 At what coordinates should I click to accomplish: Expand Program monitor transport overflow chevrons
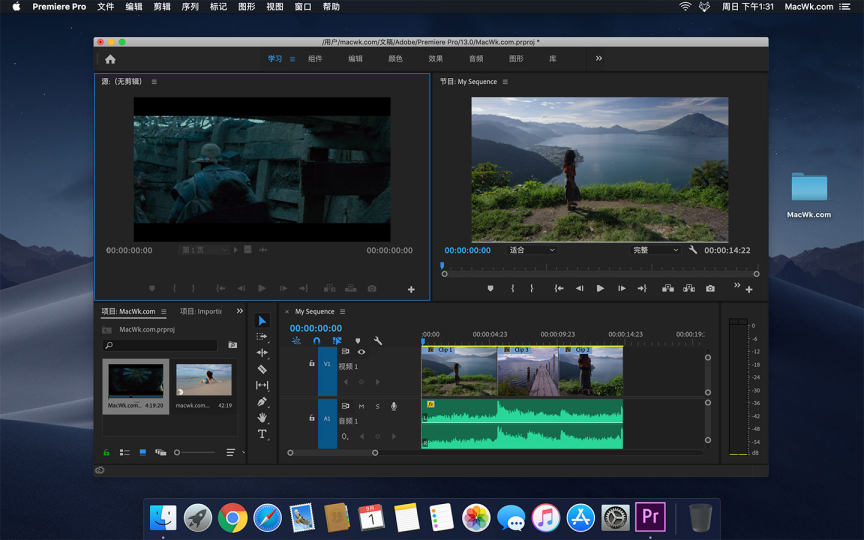click(x=737, y=285)
